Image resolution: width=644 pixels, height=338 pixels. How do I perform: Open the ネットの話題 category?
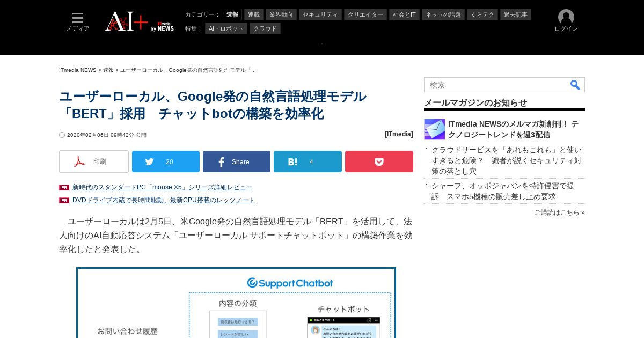tap(443, 14)
